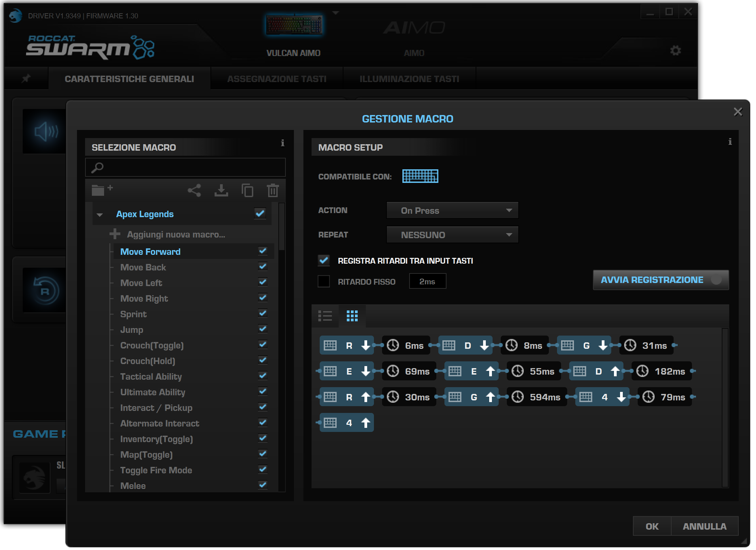756x550 pixels.
Task: Add a new macro folder
Action: coord(102,190)
